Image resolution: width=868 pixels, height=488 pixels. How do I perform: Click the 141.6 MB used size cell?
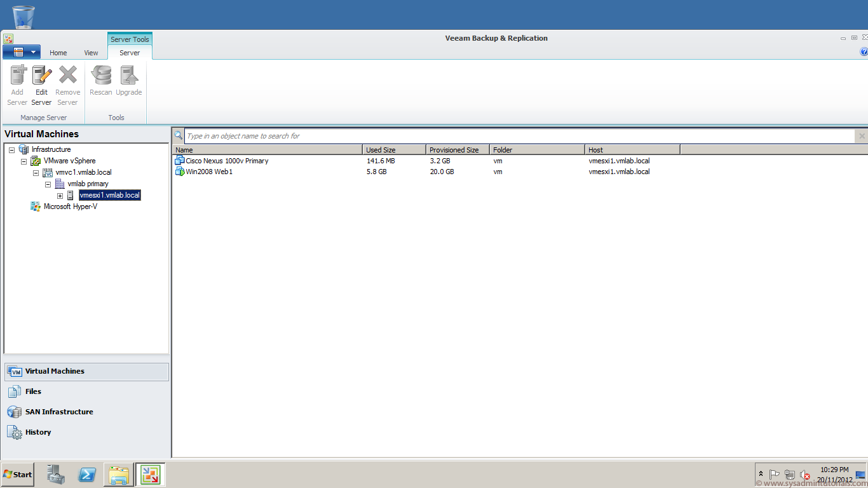(x=381, y=161)
